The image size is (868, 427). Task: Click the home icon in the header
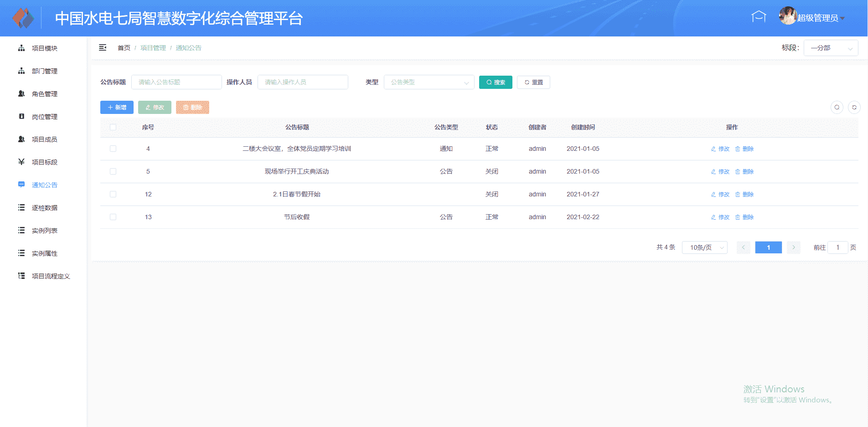759,17
